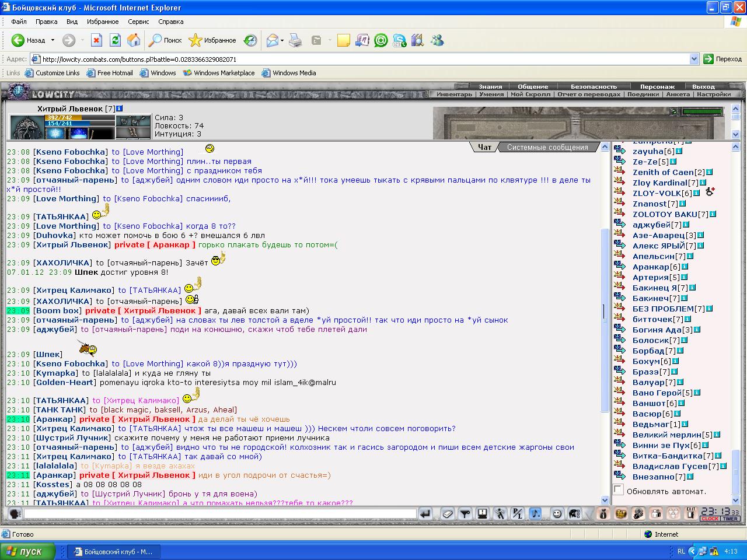747x560 pixels.
Task: Enable Обновлять автомат. checkbox
Action: pyautogui.click(x=619, y=490)
